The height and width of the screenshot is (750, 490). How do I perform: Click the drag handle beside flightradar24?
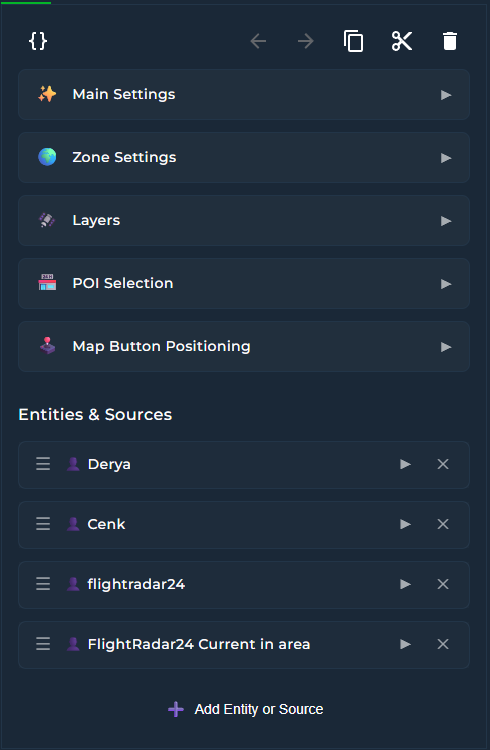point(43,584)
